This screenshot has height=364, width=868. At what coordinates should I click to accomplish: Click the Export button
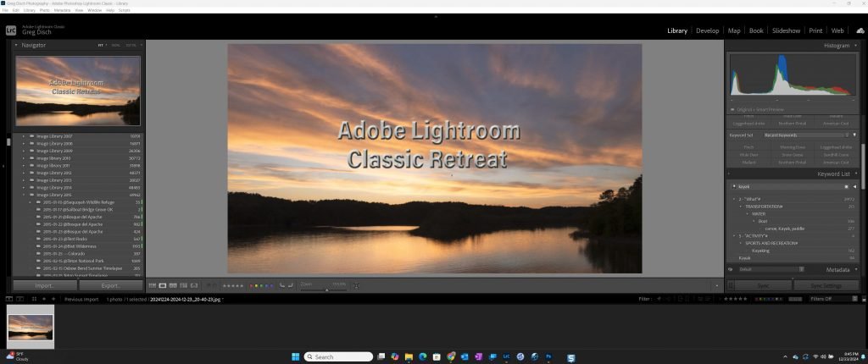pos(111,285)
